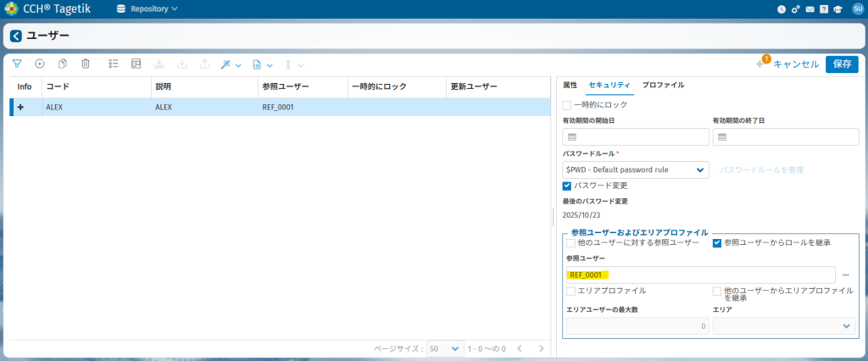
Task: Open the help question mark icon
Action: point(823,9)
